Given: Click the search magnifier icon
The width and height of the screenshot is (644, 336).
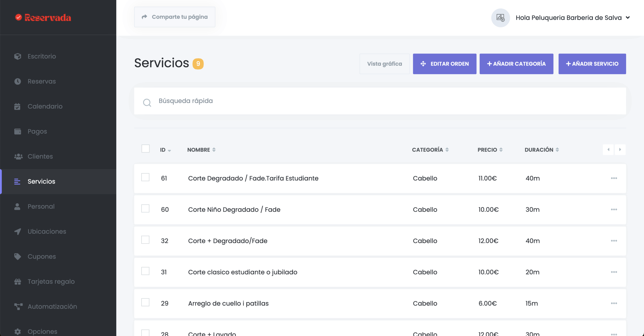Looking at the screenshot, I should click(x=147, y=103).
